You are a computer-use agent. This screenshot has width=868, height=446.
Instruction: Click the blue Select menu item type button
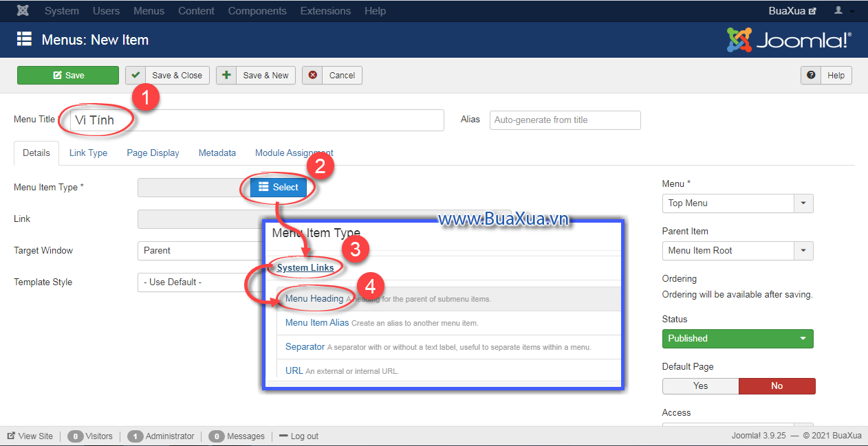click(x=279, y=187)
